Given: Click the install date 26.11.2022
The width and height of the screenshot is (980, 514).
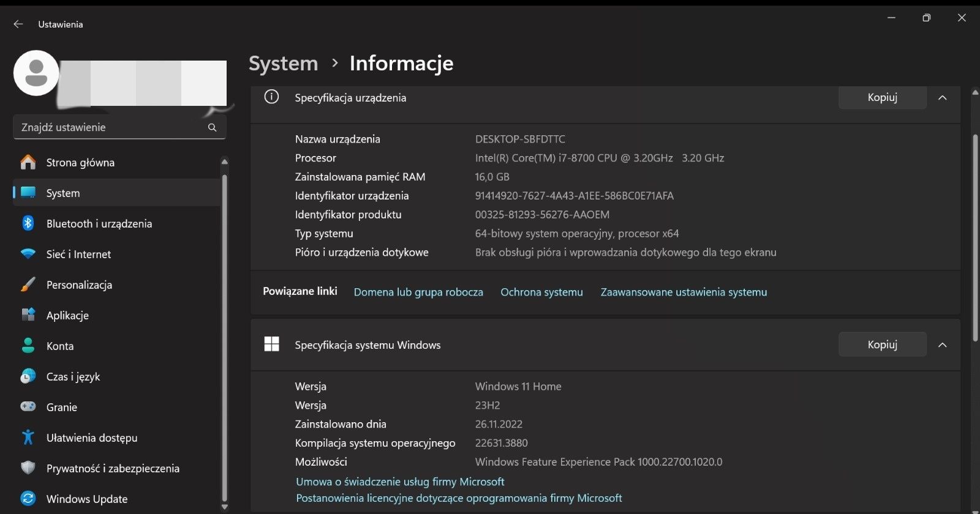Looking at the screenshot, I should pos(499,424).
